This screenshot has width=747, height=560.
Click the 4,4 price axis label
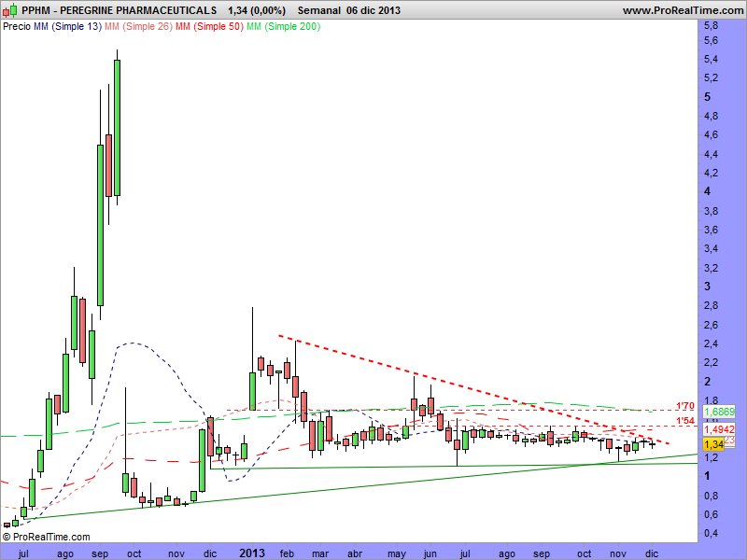(x=712, y=154)
